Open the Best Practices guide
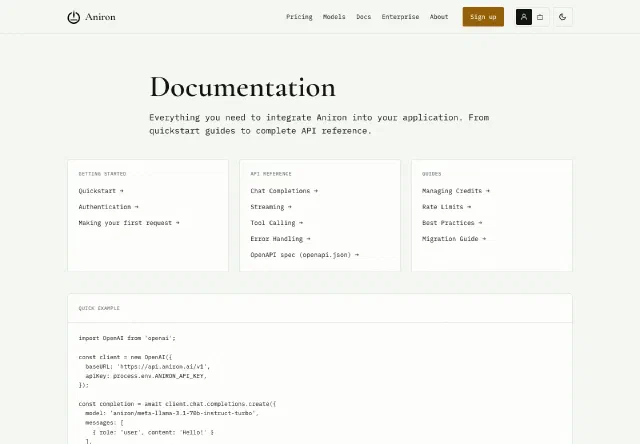Screen dimensions: 640x444 452,222
